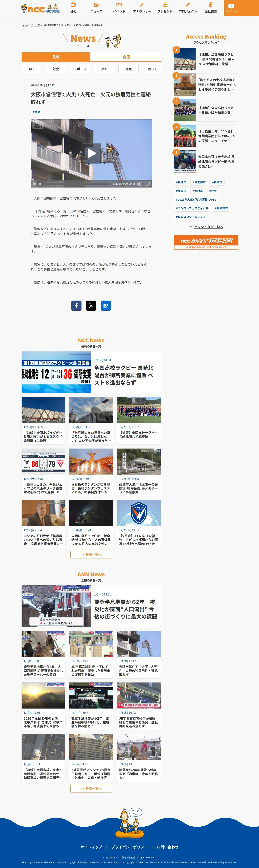259x868 pixels.
Task: Share the article on X
Action: pyautogui.click(x=91, y=306)
